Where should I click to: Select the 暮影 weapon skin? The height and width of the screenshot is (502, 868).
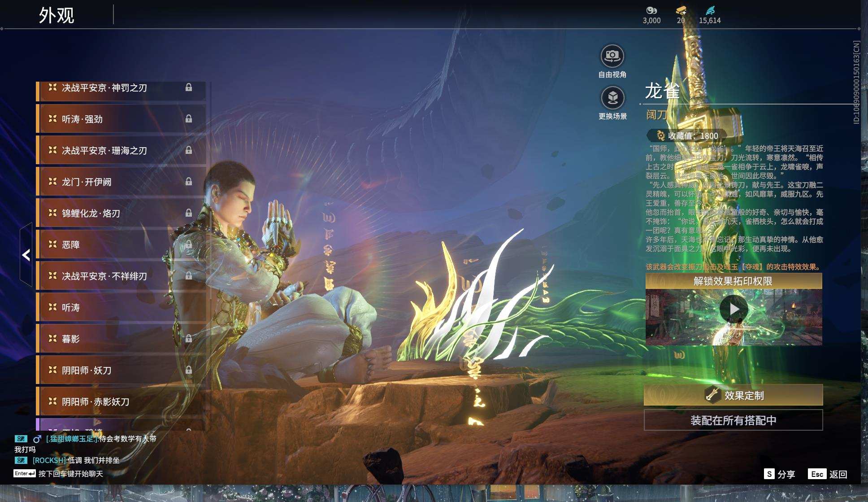(x=121, y=339)
